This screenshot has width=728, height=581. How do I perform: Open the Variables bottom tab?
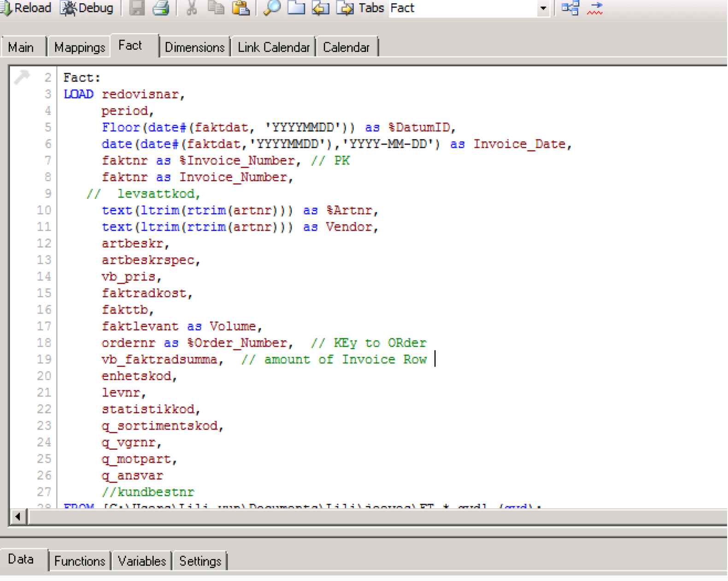point(142,561)
